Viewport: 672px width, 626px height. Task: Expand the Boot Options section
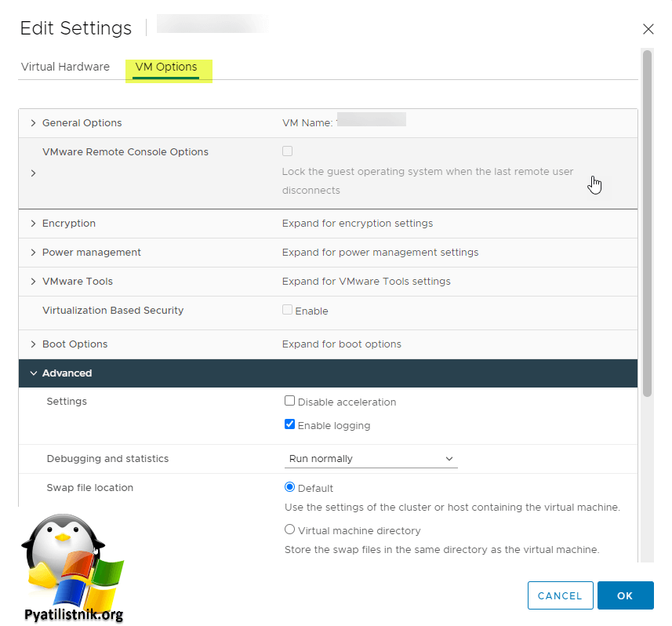pyautogui.click(x=34, y=344)
